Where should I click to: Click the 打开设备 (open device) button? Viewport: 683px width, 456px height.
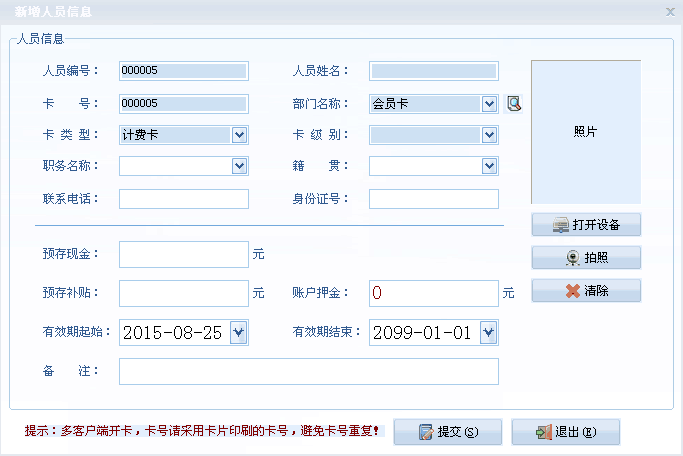tap(585, 225)
